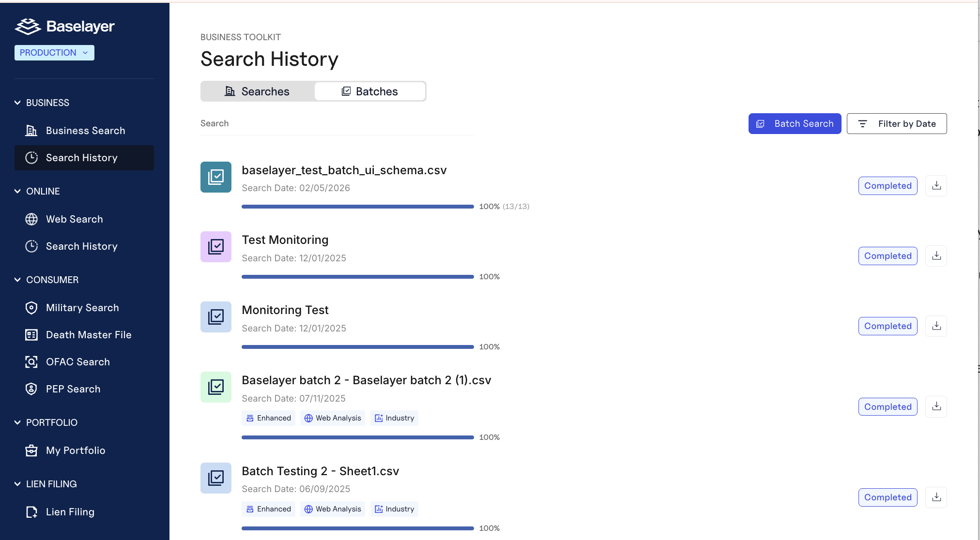The height and width of the screenshot is (540, 980).
Task: Open Filter by Date
Action: (x=897, y=124)
